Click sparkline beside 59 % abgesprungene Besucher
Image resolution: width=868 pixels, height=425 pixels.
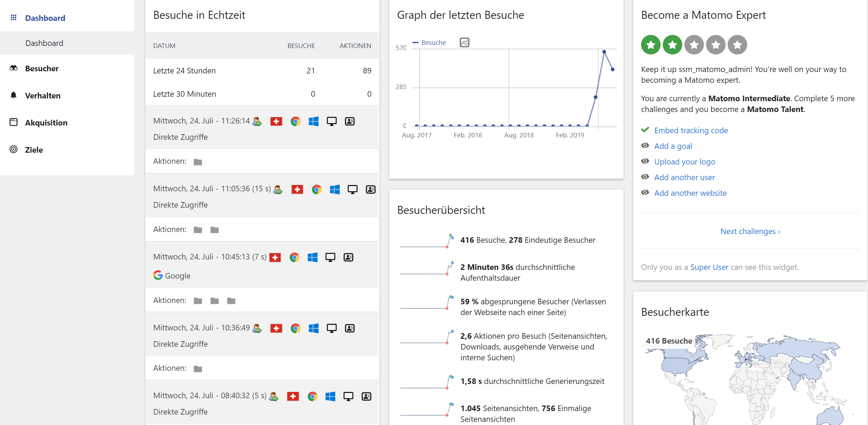point(427,302)
